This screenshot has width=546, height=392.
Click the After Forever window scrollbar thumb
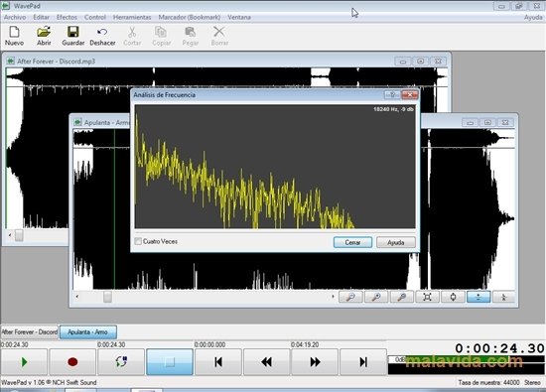point(19,235)
